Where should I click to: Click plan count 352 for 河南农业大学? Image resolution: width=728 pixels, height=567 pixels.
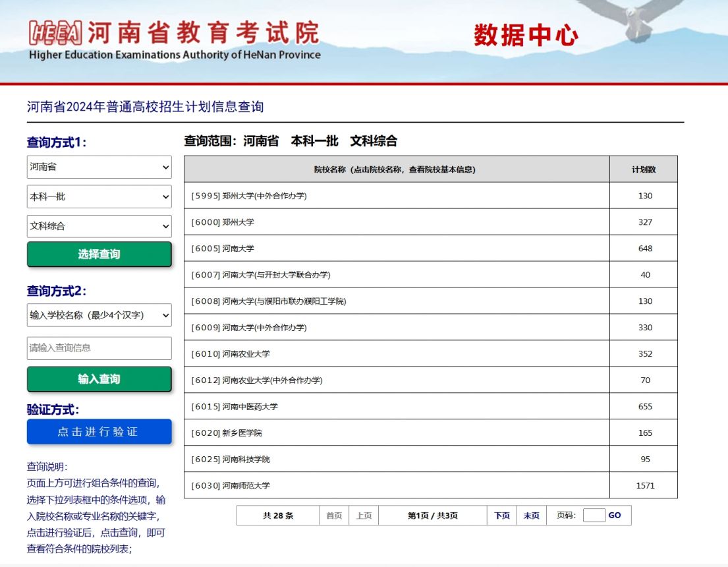point(646,353)
